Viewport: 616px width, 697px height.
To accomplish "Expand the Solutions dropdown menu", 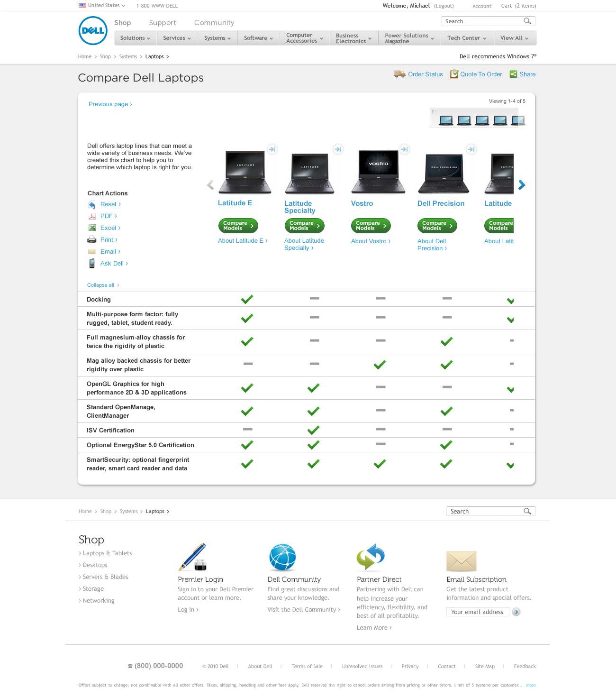I will (135, 38).
